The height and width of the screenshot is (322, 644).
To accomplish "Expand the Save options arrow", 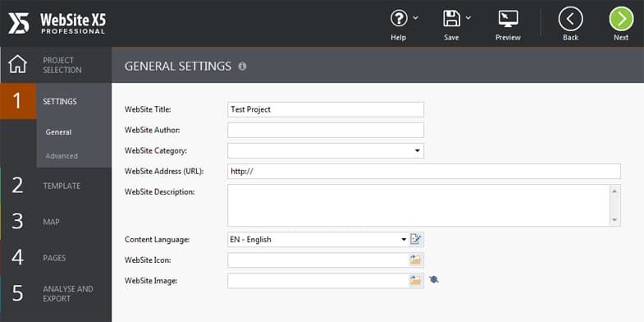I will coord(468,18).
